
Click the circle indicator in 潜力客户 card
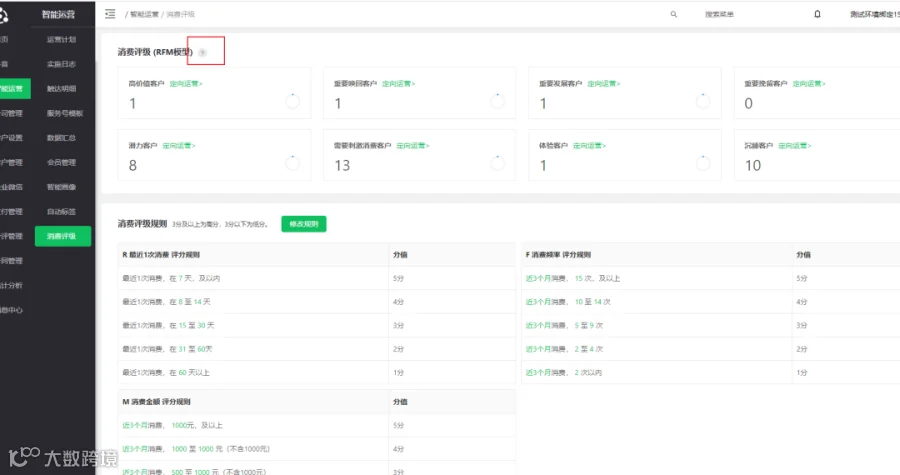[293, 163]
